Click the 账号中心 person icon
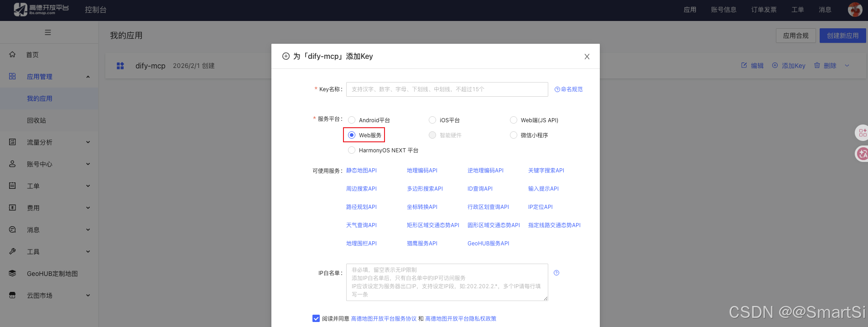The image size is (868, 327). pos(12,164)
